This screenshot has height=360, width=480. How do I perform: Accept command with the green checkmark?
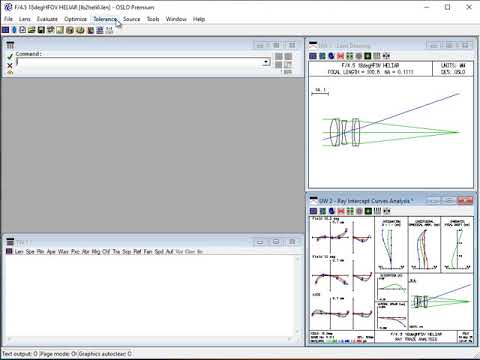10,56
